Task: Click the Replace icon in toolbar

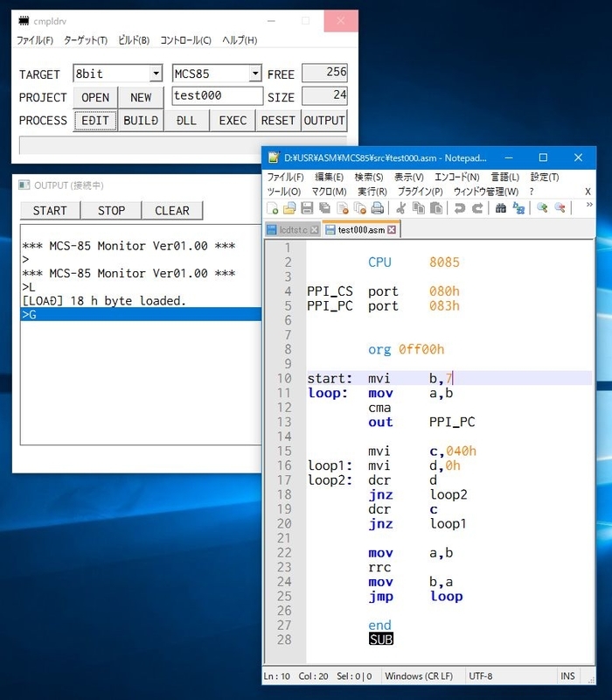Action: [518, 208]
